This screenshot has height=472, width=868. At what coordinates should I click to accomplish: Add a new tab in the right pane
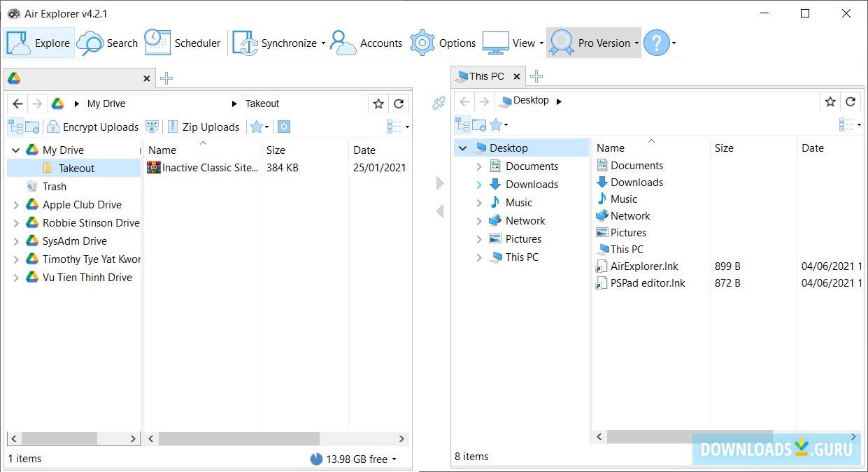(536, 76)
